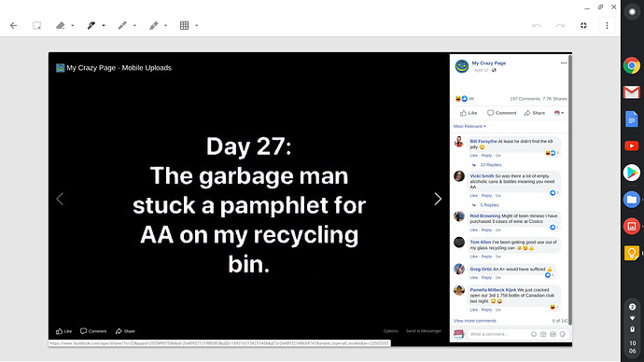Open My Crazy Page link in sidebar

coord(489,63)
